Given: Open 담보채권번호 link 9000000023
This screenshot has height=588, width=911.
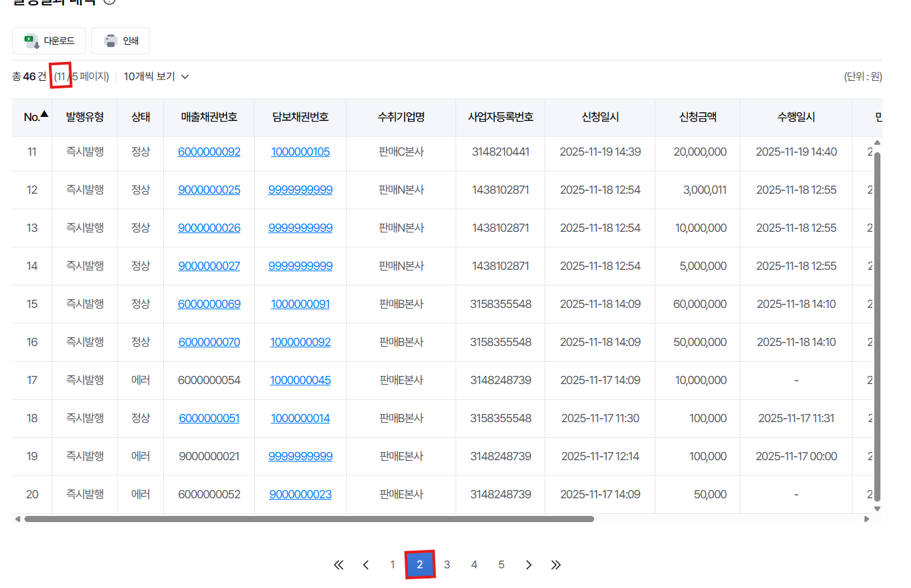Looking at the screenshot, I should pyautogui.click(x=300, y=495).
